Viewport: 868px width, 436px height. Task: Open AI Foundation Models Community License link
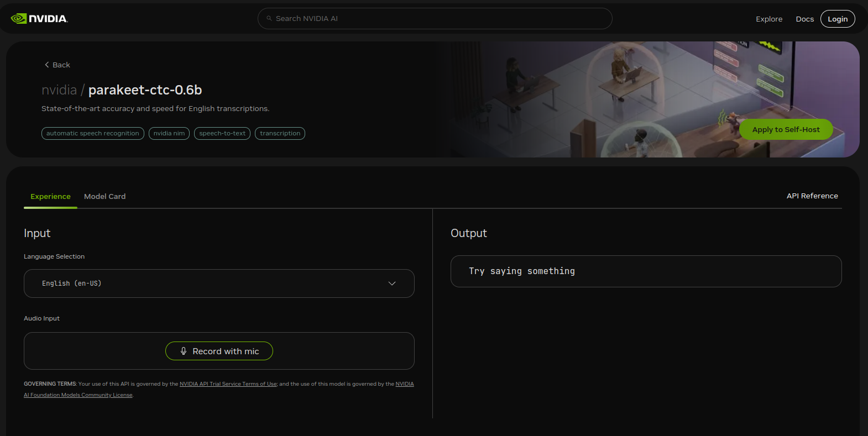click(78, 395)
